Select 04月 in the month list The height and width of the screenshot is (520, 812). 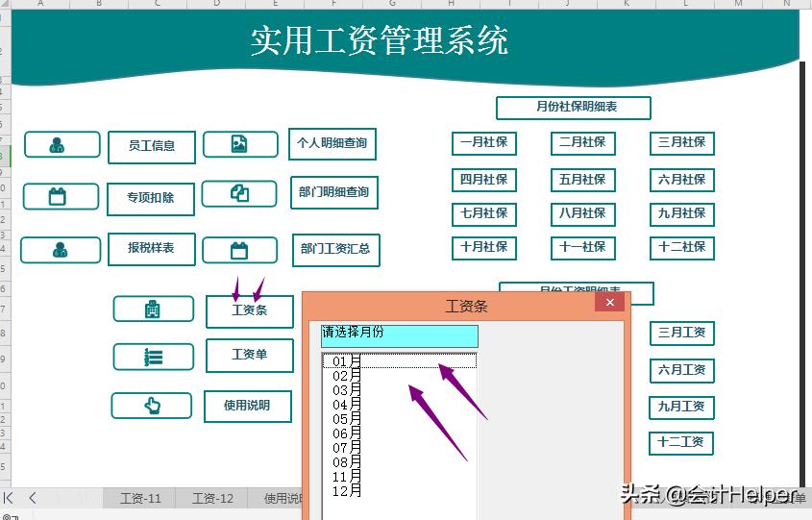point(399,405)
